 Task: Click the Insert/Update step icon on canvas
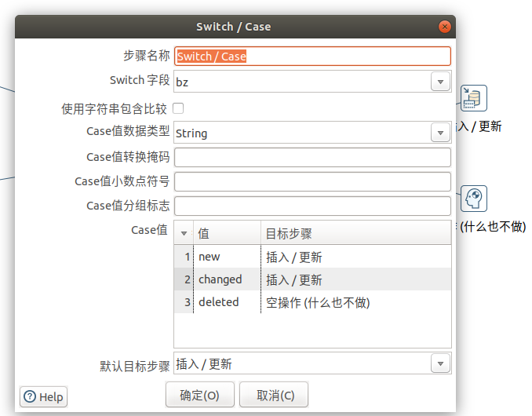coord(474,98)
